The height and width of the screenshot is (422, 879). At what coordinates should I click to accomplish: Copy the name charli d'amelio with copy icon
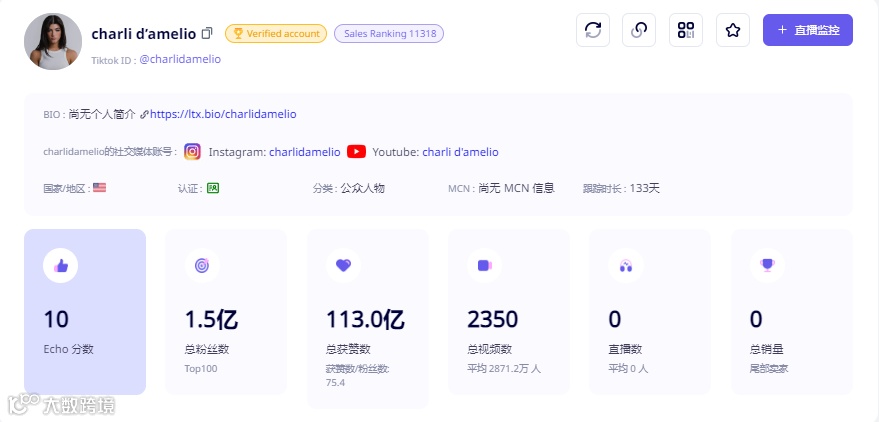pos(207,34)
